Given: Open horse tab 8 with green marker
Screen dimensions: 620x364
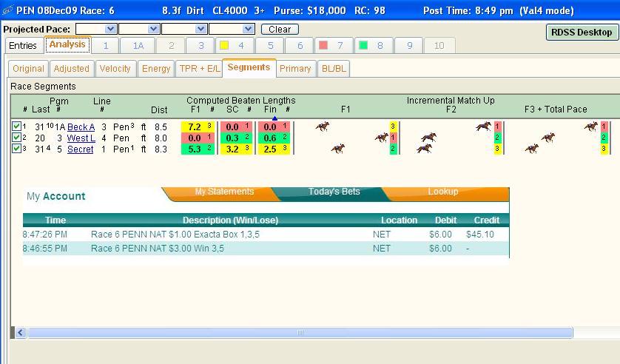Looking at the screenshot, I should (x=374, y=45).
